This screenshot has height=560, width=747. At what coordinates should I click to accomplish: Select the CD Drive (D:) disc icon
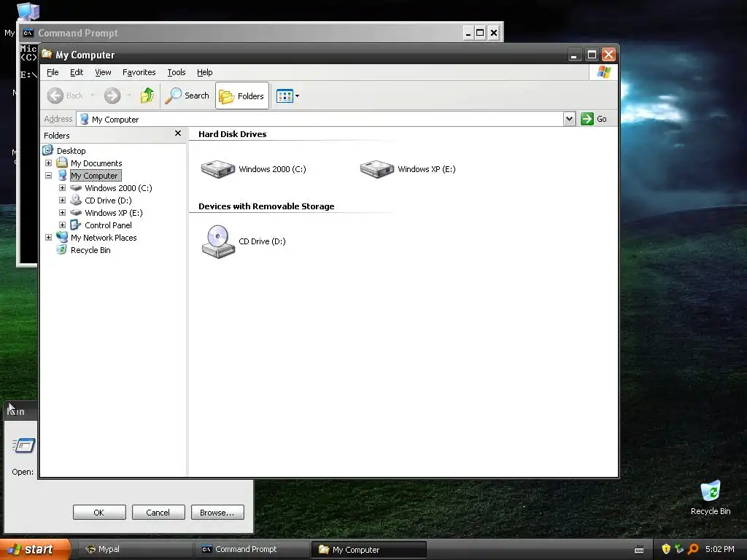(x=218, y=241)
